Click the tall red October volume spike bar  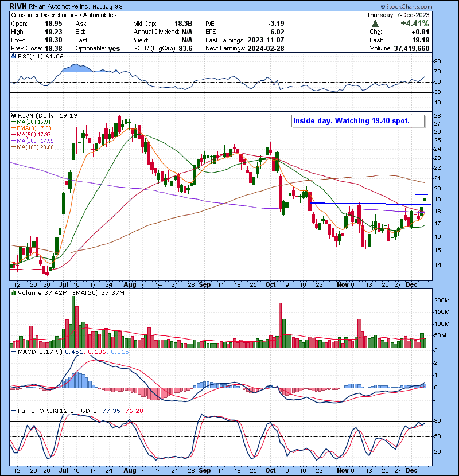pos(281,325)
